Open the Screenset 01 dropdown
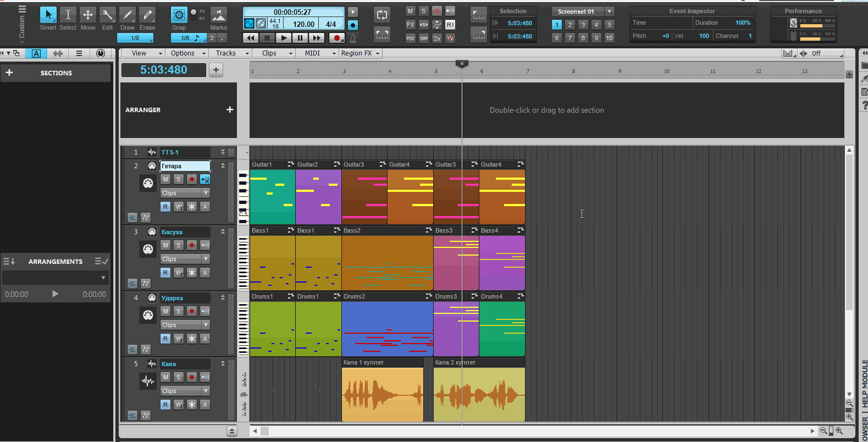Screen dimensions: 868x442 (x=609, y=12)
